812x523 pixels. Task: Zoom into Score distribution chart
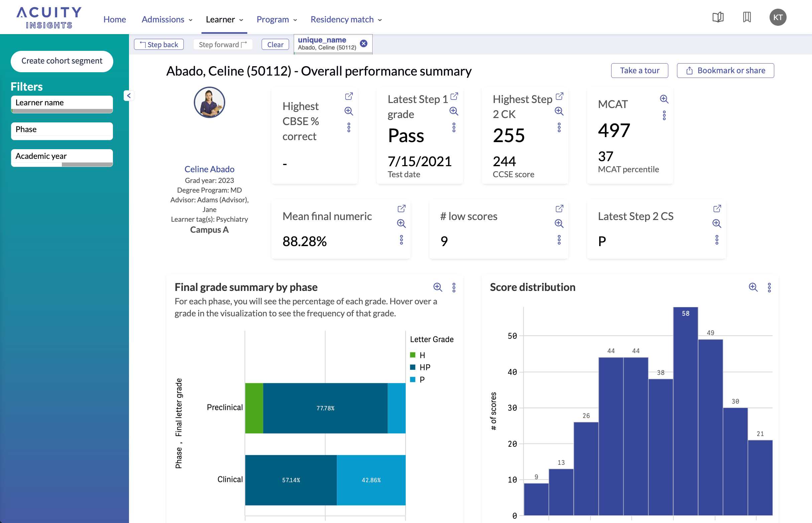click(x=753, y=287)
